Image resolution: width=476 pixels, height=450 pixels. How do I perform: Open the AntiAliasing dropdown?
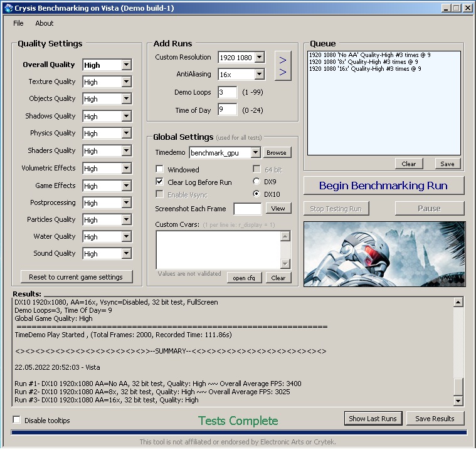pyautogui.click(x=260, y=75)
